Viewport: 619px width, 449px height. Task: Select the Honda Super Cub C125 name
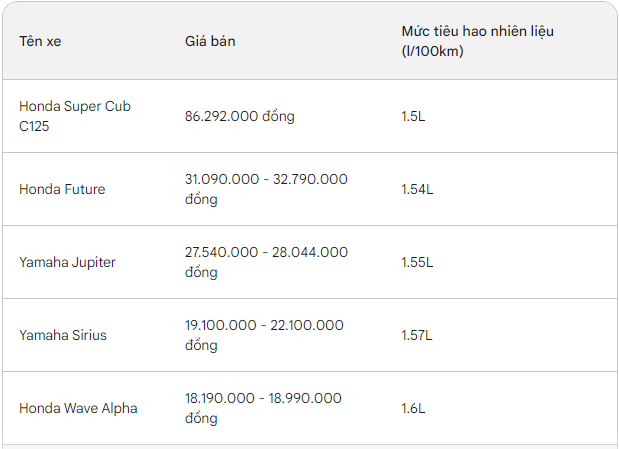[x=75, y=116]
